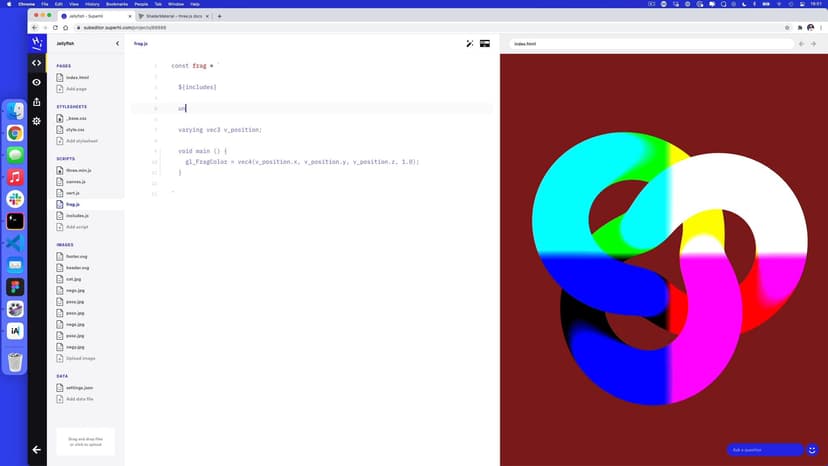Toggle the layout panel icon beside wand

click(485, 44)
